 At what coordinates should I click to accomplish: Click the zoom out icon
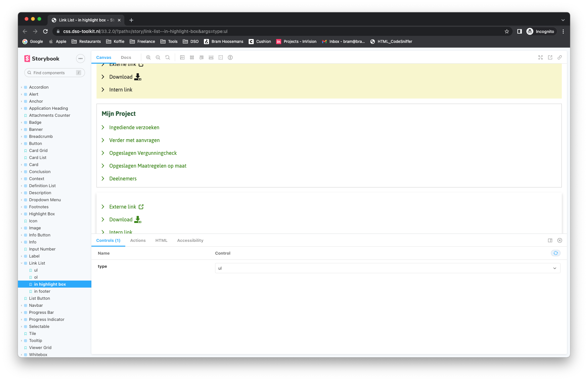(158, 57)
